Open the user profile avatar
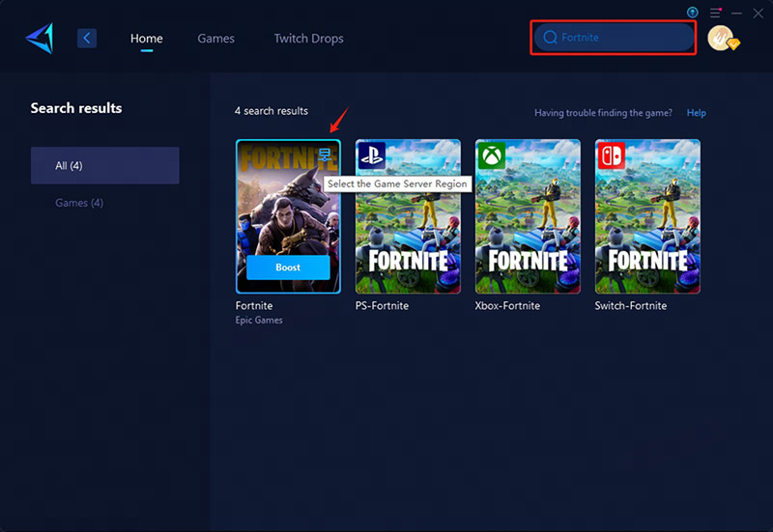Screen dimensions: 773x532 (720, 38)
